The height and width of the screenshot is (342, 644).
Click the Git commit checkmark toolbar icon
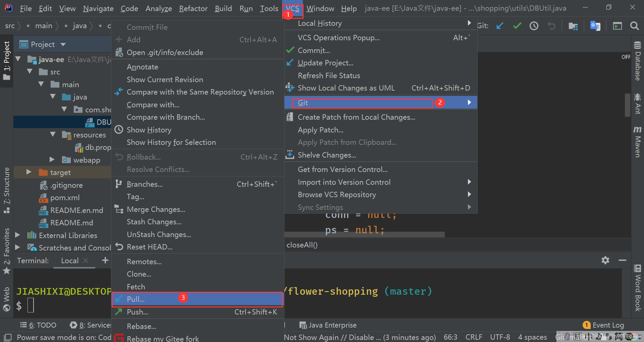click(517, 26)
